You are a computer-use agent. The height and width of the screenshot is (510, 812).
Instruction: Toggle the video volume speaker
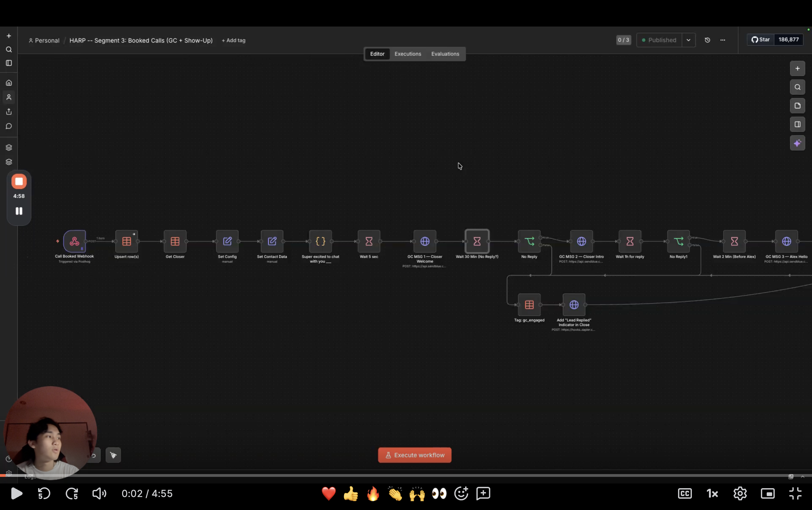tap(99, 493)
